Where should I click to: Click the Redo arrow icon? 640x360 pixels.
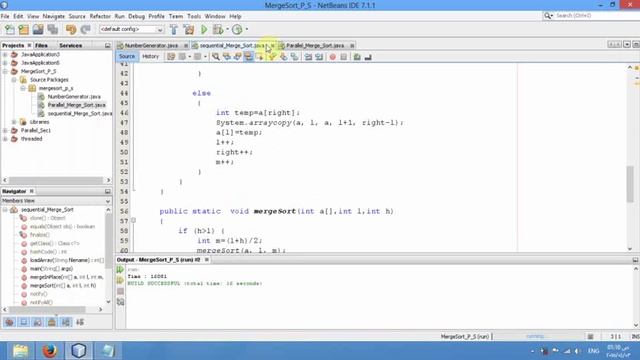tap(85, 29)
